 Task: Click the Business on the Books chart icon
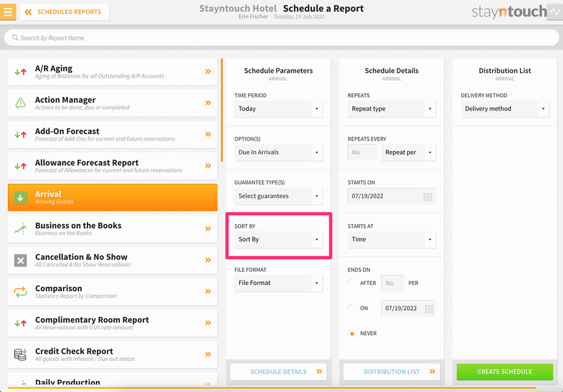click(20, 229)
